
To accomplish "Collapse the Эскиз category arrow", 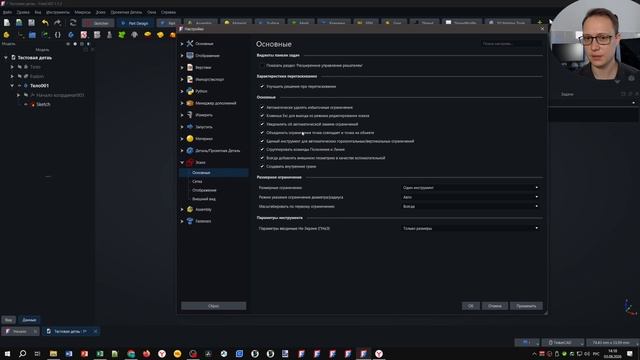I will tap(182, 162).
